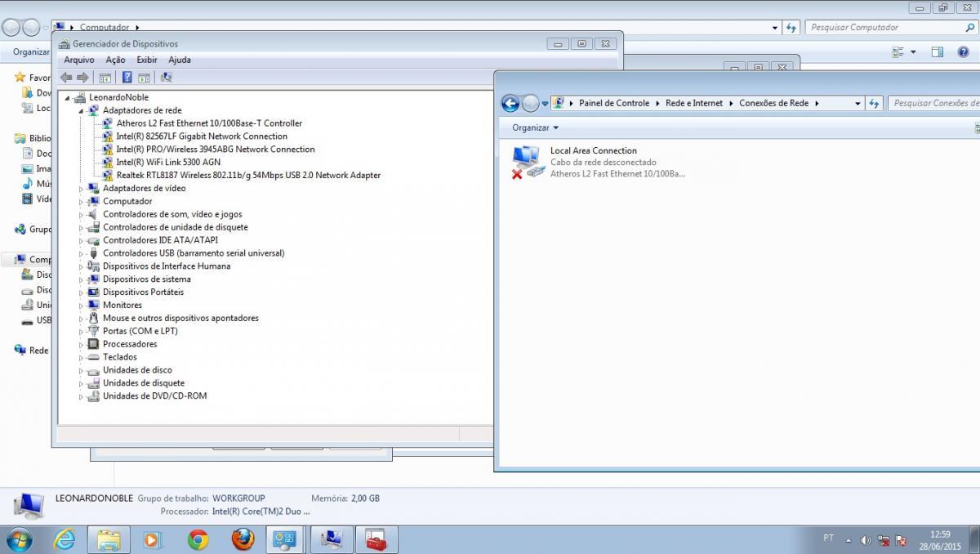Click the help icon in Computador window
Screen dimensions: 980x554
coord(963,51)
